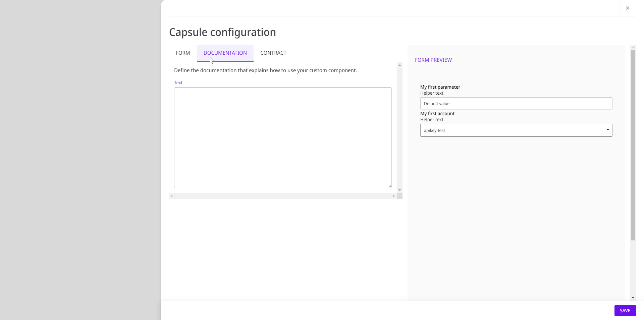644x320 pixels.
Task: Click the FORM PREVIEW heading
Action: coord(433,60)
